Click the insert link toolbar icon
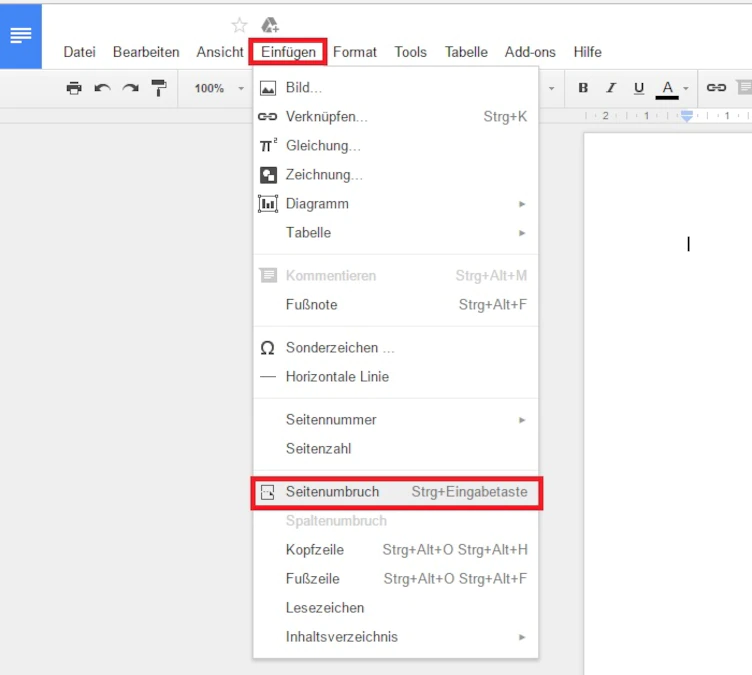Image resolution: width=752 pixels, height=675 pixels. point(716,88)
